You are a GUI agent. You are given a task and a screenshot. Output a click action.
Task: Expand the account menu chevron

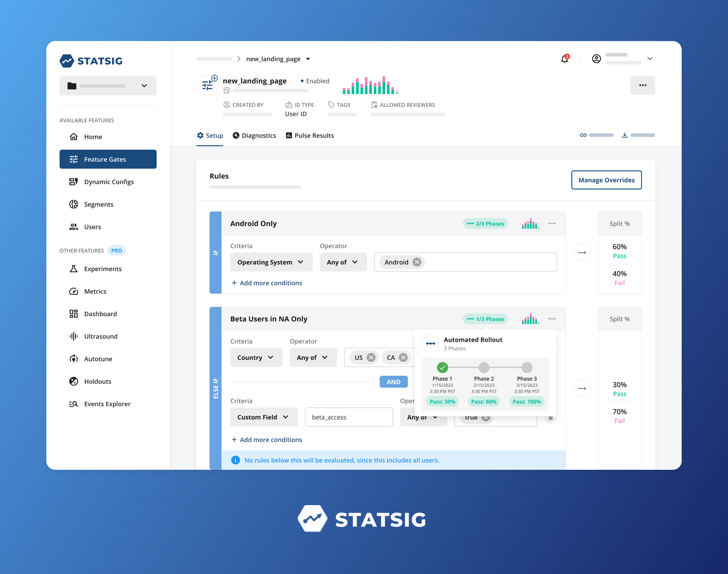[x=650, y=59]
